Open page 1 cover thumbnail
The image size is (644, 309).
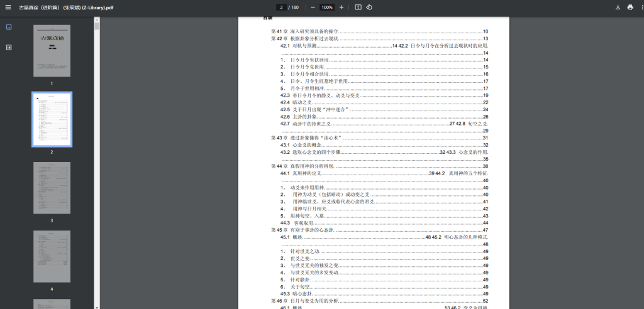(x=52, y=51)
